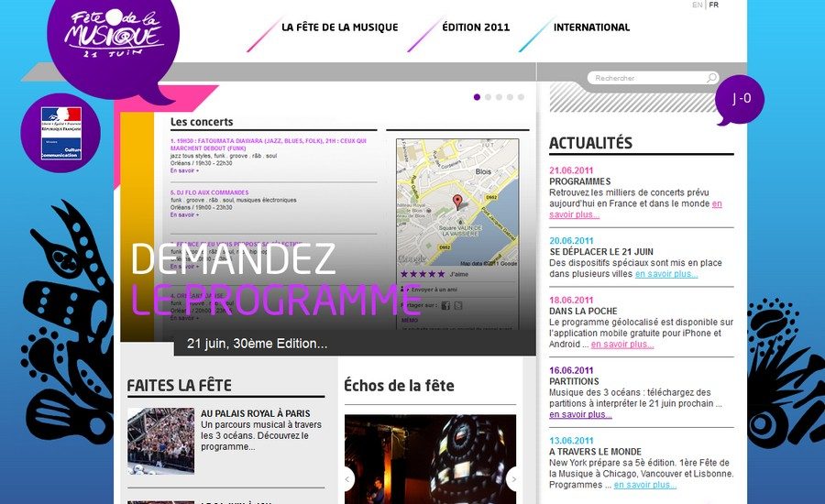Click the J-0 countdown bubble

(x=741, y=99)
